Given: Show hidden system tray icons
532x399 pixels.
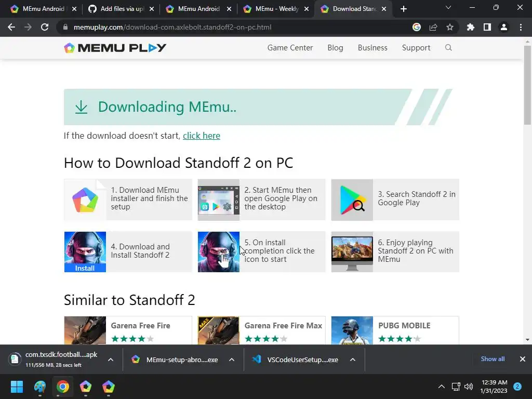Looking at the screenshot, I should (442, 387).
